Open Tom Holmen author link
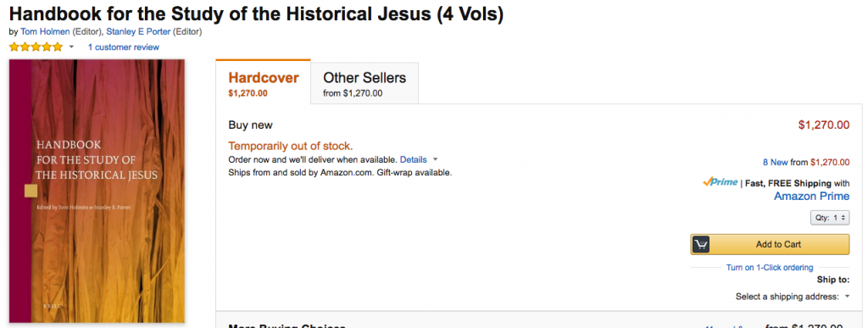868x328 pixels. click(x=46, y=31)
